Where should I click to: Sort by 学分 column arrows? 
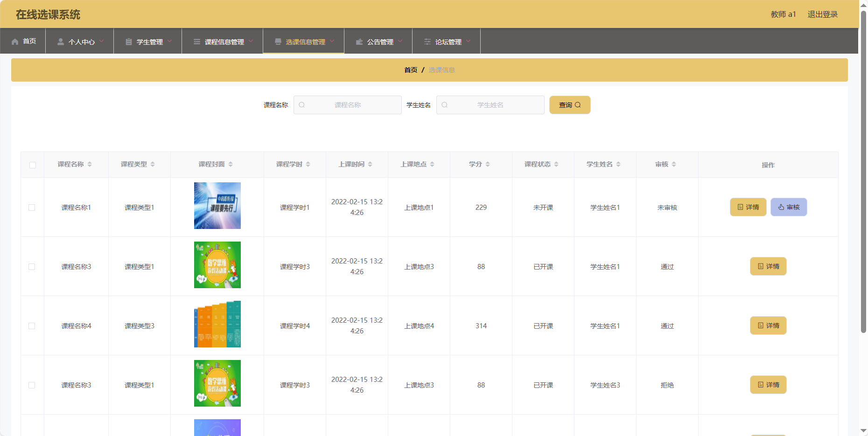[x=488, y=164]
